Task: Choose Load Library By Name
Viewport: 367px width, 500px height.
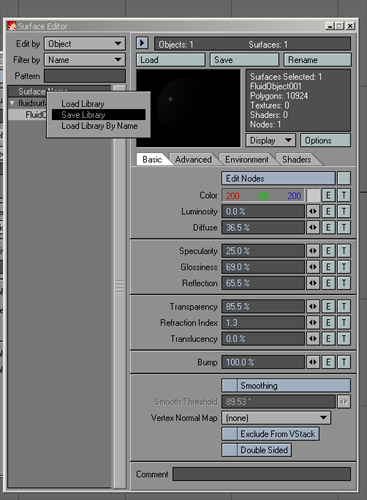Action: [x=99, y=126]
